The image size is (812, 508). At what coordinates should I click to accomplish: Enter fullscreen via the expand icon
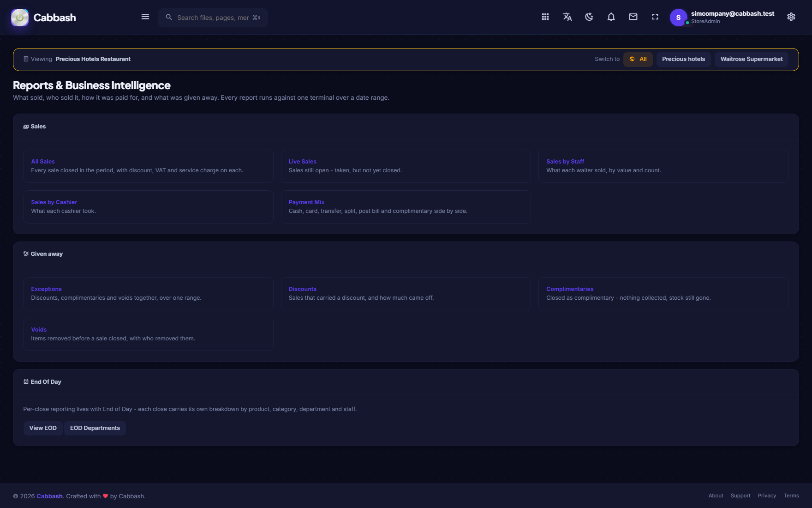click(655, 17)
